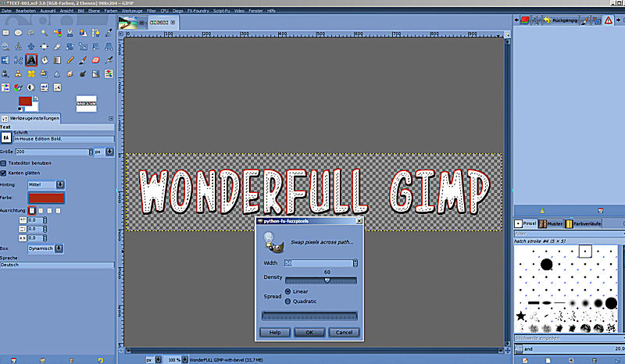Select the large round black brush
The image size is (625, 364).
(x=546, y=264)
